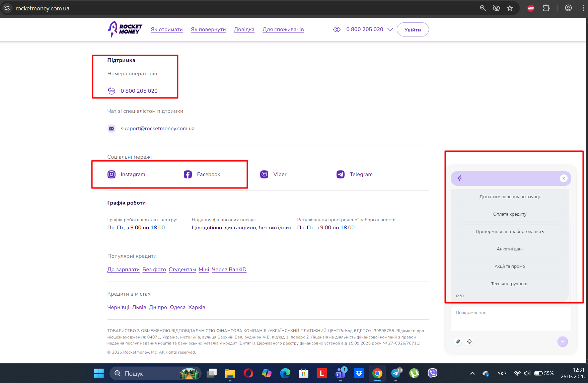The width and height of the screenshot is (588, 383).
Task: Open the Міні credit link
Action: 204,270
